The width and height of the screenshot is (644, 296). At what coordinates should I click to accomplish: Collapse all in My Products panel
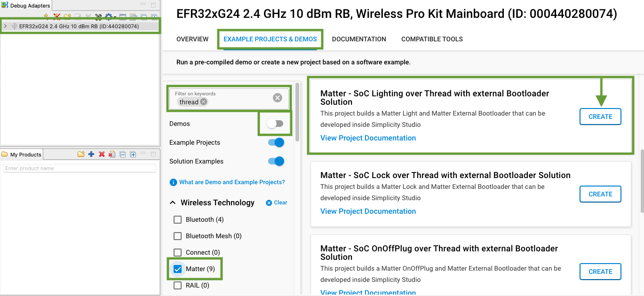pyautogui.click(x=122, y=154)
